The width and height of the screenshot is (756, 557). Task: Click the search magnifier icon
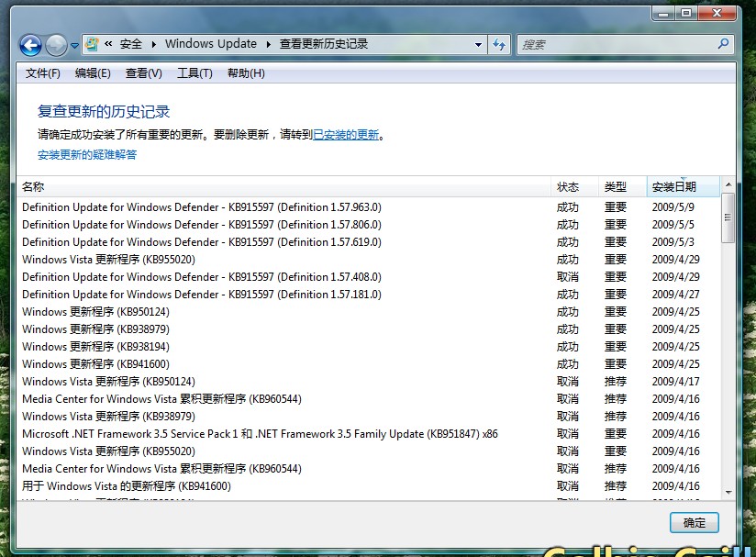[723, 44]
